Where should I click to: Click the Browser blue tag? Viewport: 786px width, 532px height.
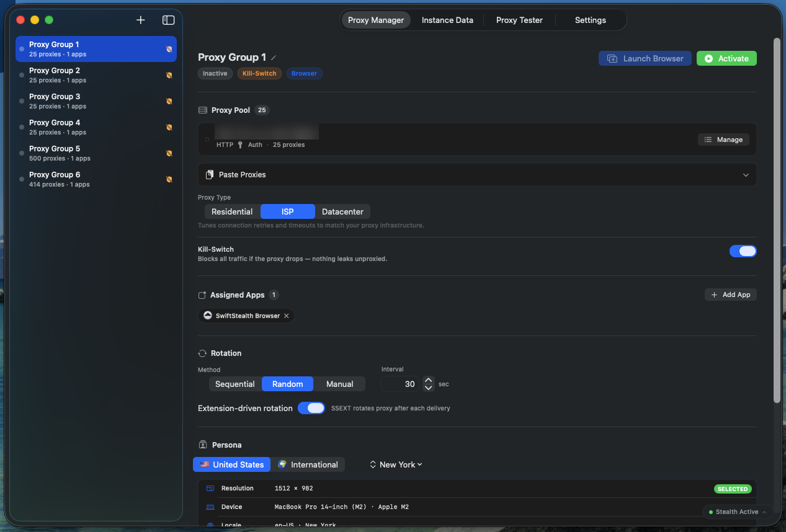pos(304,73)
